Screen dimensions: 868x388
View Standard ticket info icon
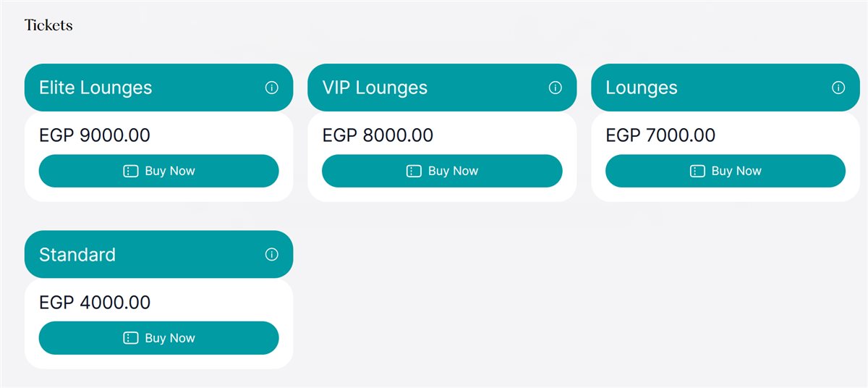pos(272,255)
